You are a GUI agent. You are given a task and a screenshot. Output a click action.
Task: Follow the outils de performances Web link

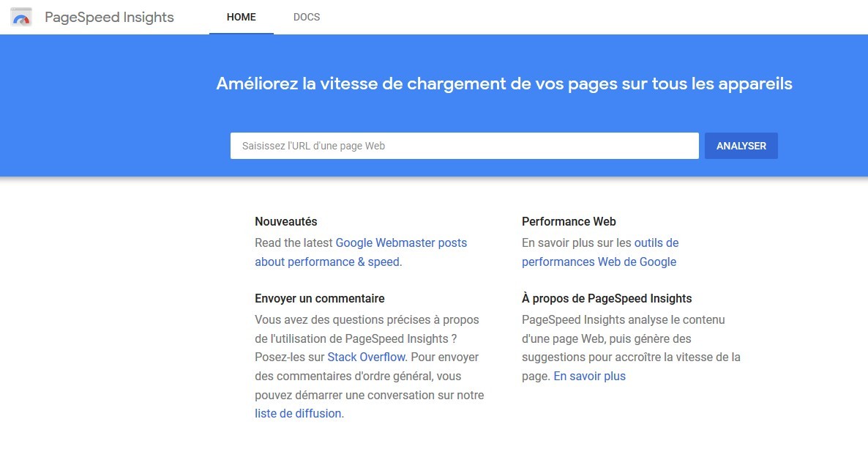tap(656, 242)
